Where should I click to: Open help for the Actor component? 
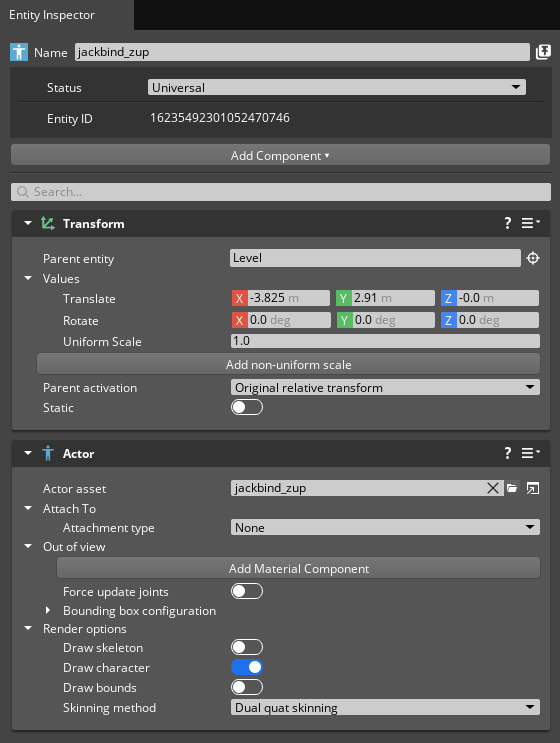tap(508, 453)
